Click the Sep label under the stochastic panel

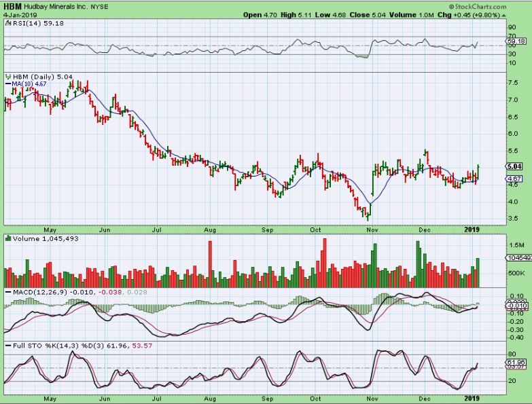click(267, 399)
